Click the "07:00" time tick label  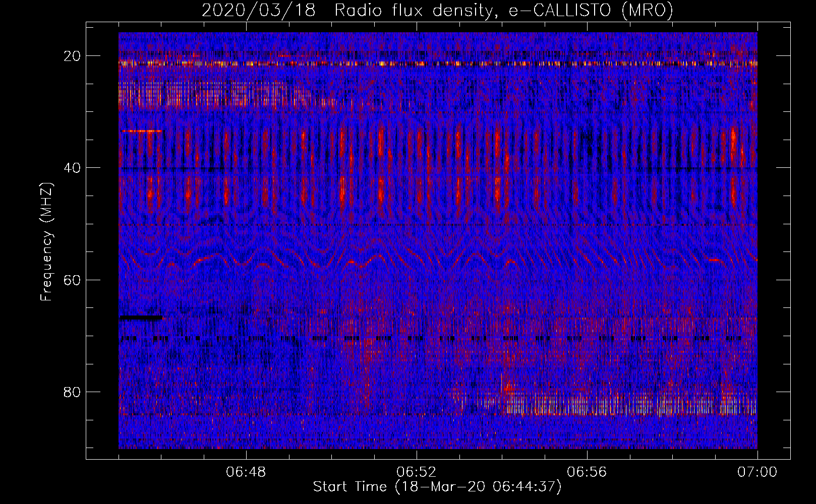click(x=757, y=472)
